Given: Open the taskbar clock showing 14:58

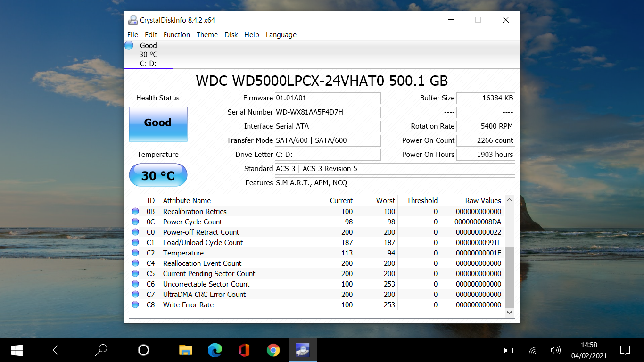Looking at the screenshot, I should pos(589,350).
